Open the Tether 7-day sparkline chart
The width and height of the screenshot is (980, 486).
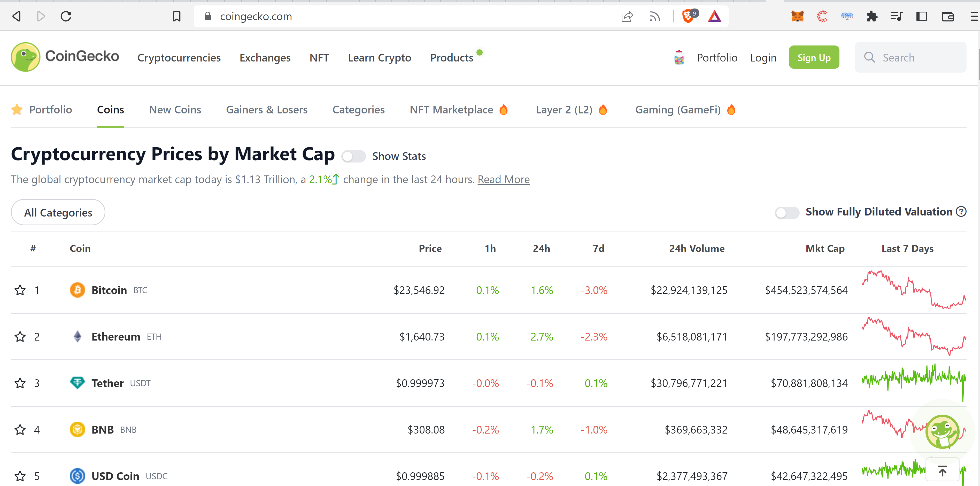click(914, 383)
